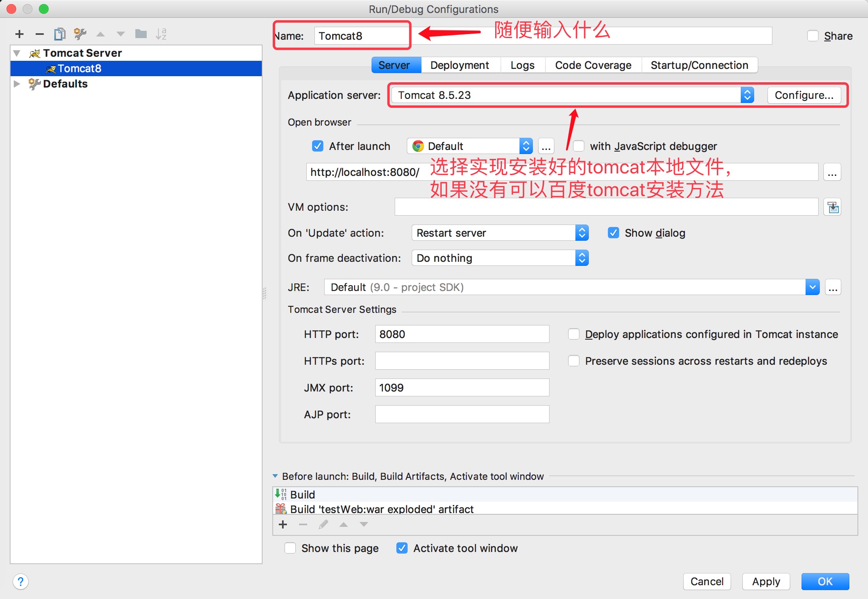This screenshot has width=868, height=599.
Task: Open On frame deactivation Do nothing dropdown
Action: tap(500, 258)
